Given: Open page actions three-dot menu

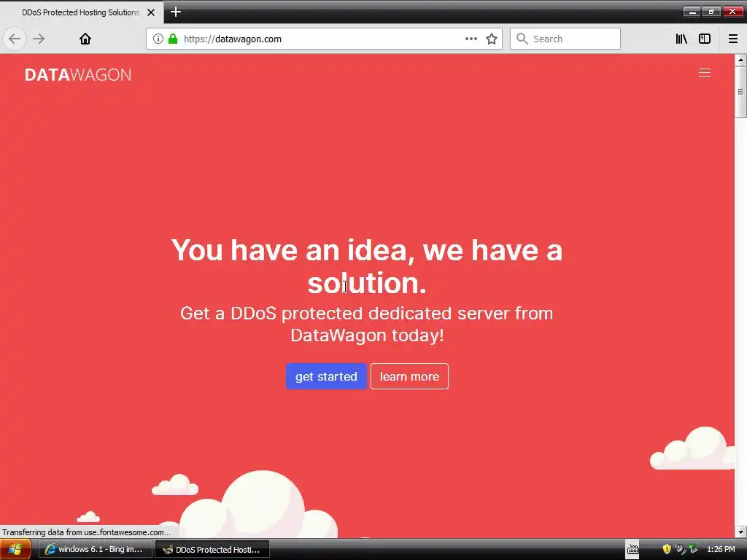Looking at the screenshot, I should pyautogui.click(x=471, y=39).
